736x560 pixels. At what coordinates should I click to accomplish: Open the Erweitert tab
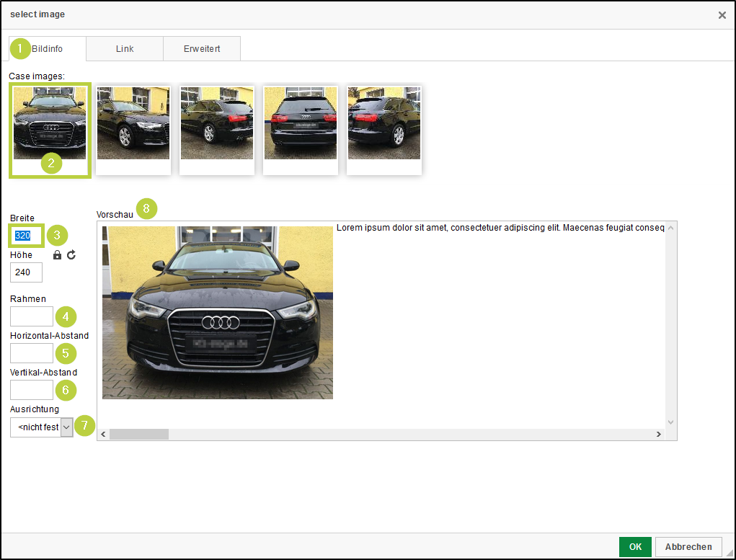[x=202, y=49]
